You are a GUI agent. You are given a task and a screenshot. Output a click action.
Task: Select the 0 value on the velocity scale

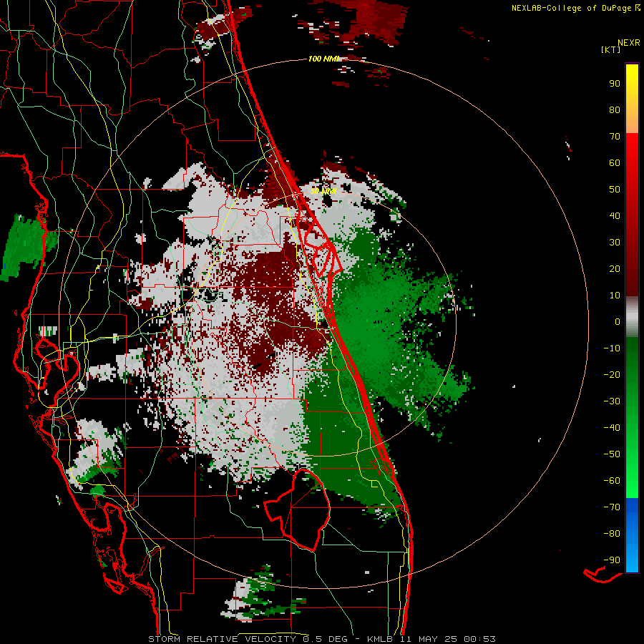(618, 322)
